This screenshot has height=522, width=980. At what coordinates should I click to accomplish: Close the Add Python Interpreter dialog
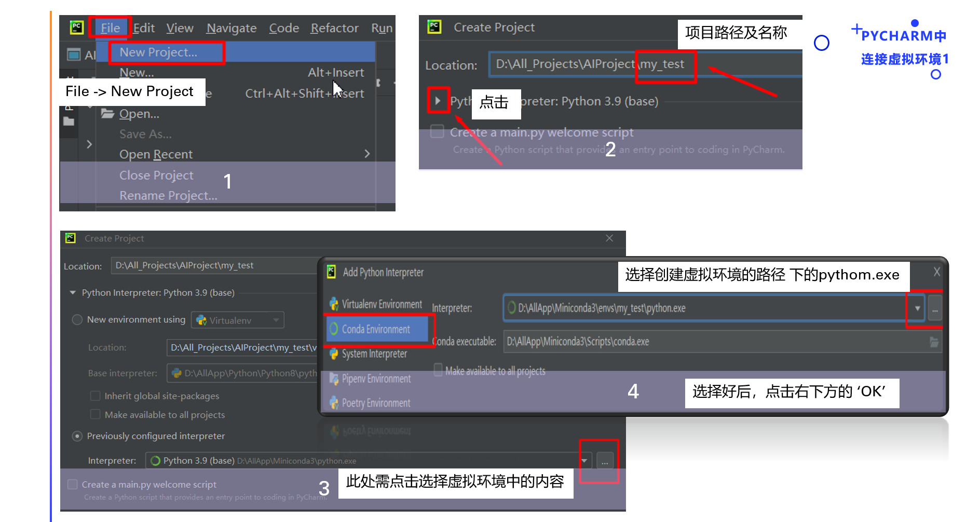tap(936, 272)
